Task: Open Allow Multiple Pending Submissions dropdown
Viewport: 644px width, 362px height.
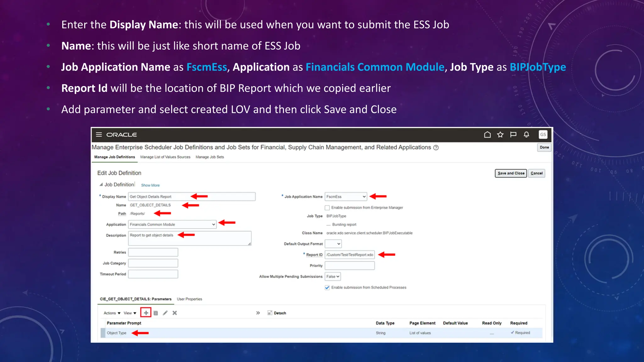Action: pos(333,277)
